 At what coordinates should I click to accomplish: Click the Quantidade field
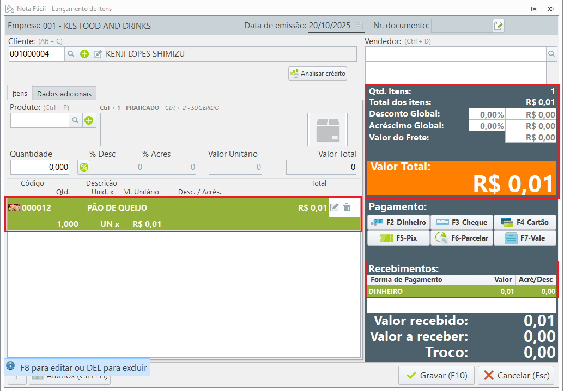pos(40,167)
